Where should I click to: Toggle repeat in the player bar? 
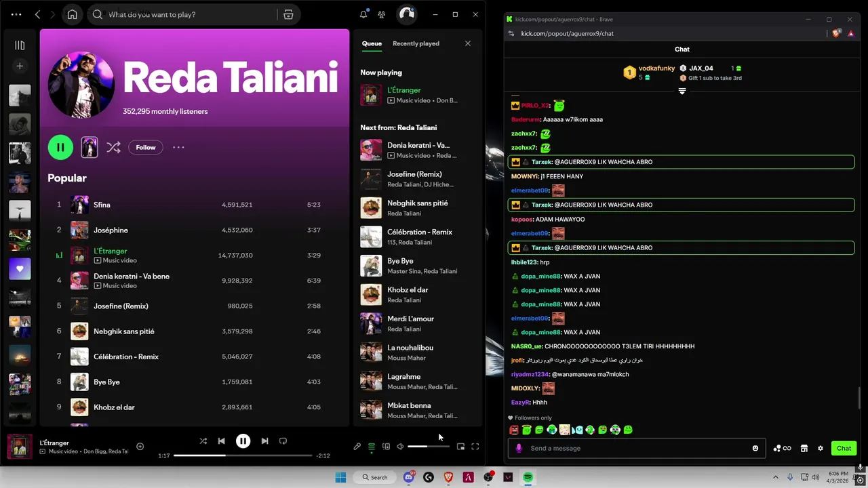click(x=283, y=441)
